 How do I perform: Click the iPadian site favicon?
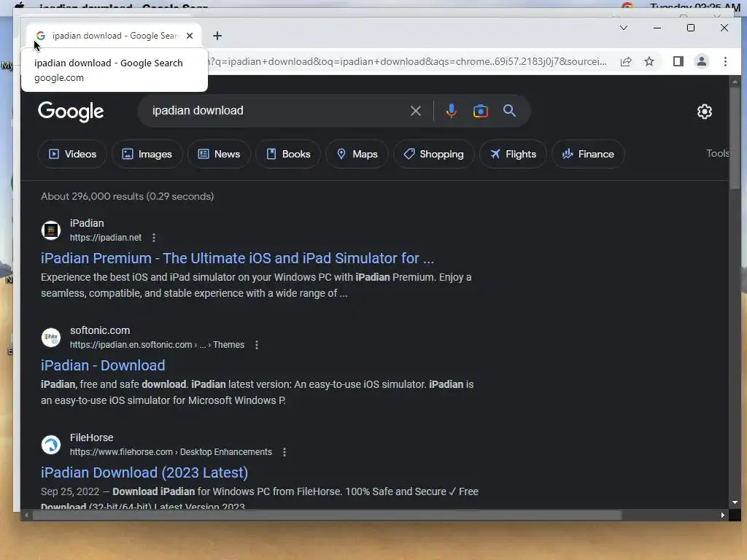coord(51,230)
